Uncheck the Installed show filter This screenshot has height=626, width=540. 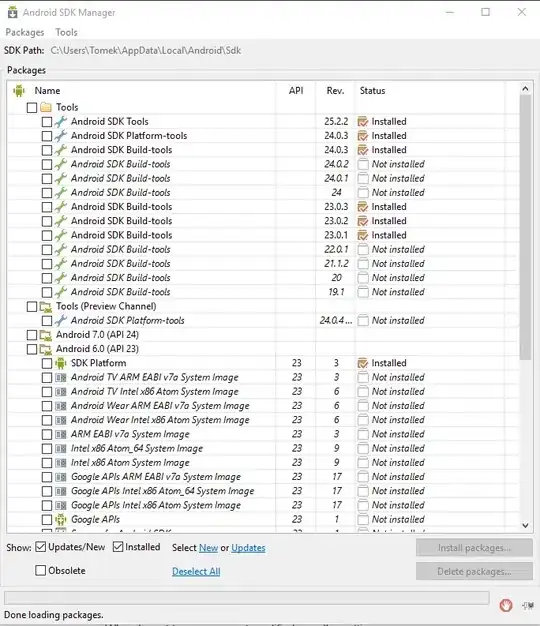(x=118, y=547)
